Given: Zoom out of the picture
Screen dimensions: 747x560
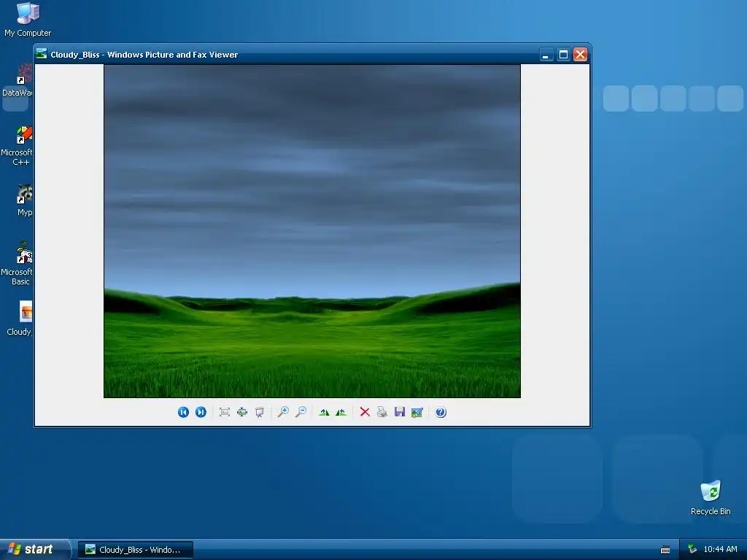Looking at the screenshot, I should [301, 412].
